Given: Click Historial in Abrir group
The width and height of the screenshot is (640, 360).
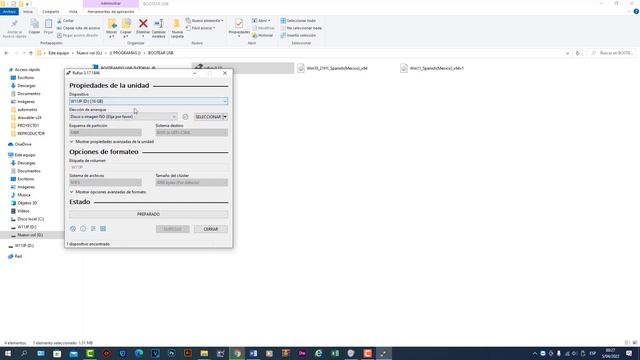Looking at the screenshot, I should point(262,36).
